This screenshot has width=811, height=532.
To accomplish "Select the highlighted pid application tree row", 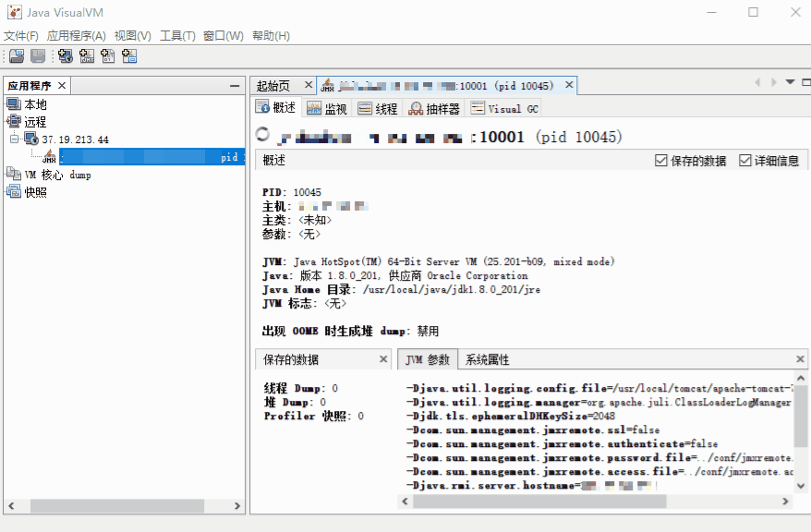I will pyautogui.click(x=152, y=157).
